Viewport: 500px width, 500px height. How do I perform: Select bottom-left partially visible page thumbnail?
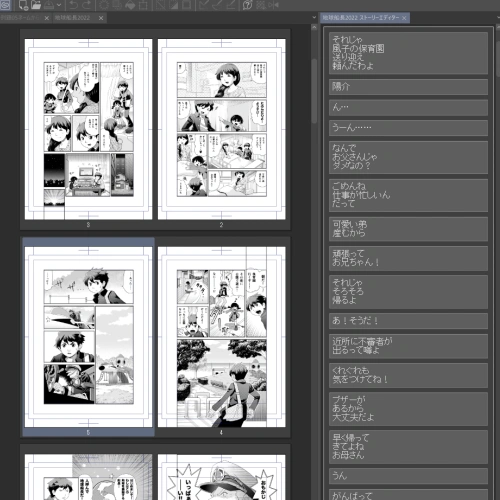88,477
